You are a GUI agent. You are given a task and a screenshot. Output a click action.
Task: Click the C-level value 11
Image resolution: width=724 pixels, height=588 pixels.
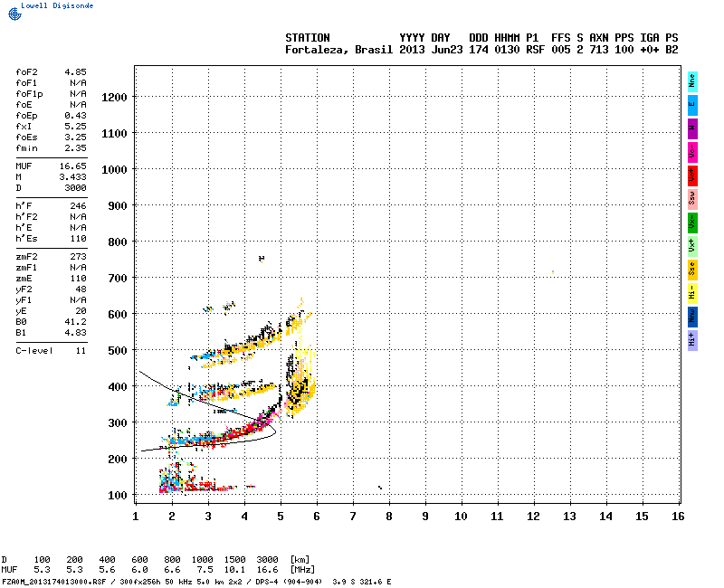[81, 351]
